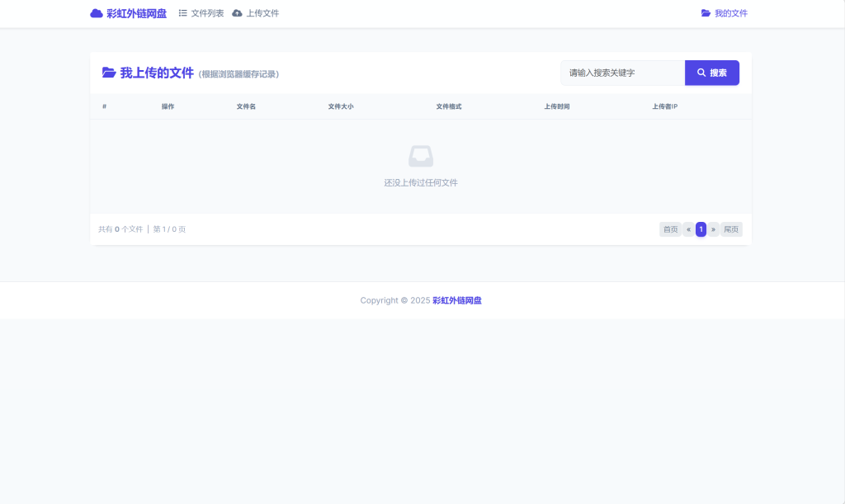
Task: Click the 文件大小 column header
Action: [340, 107]
